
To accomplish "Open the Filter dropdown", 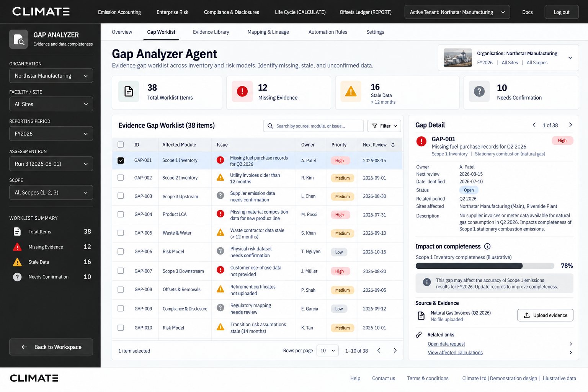I will [x=384, y=126].
